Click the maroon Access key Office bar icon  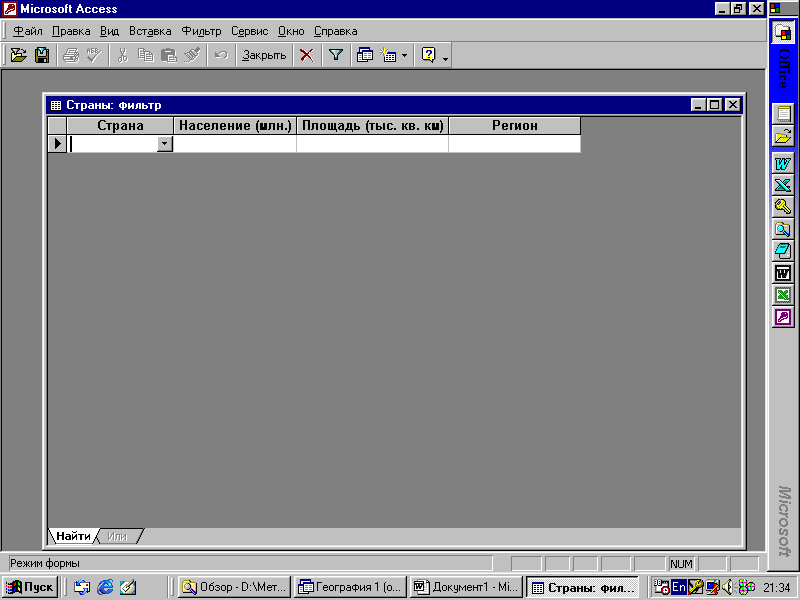783,317
